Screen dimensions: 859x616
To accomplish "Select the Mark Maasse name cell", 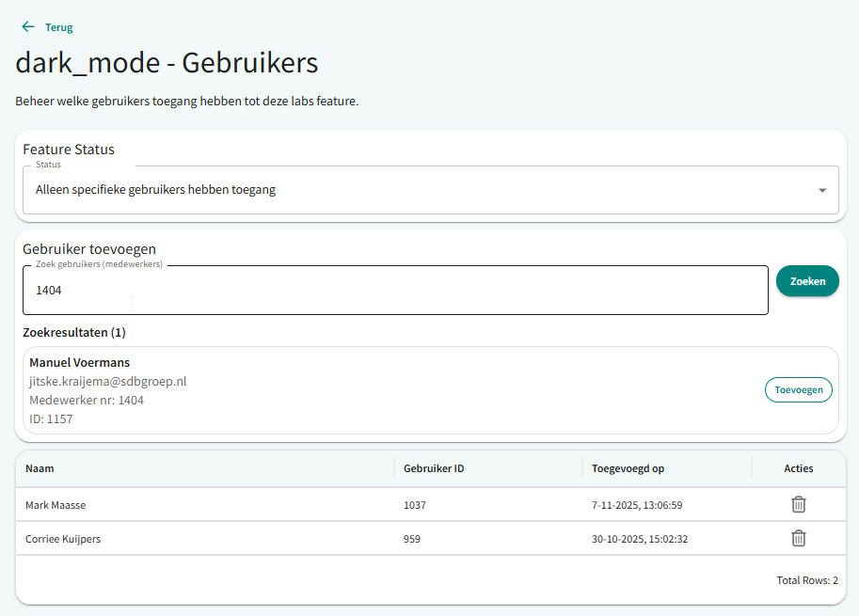I will [56, 505].
